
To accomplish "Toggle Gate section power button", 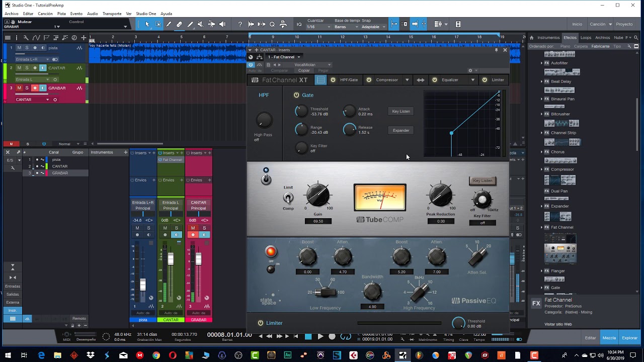I will coord(296,95).
